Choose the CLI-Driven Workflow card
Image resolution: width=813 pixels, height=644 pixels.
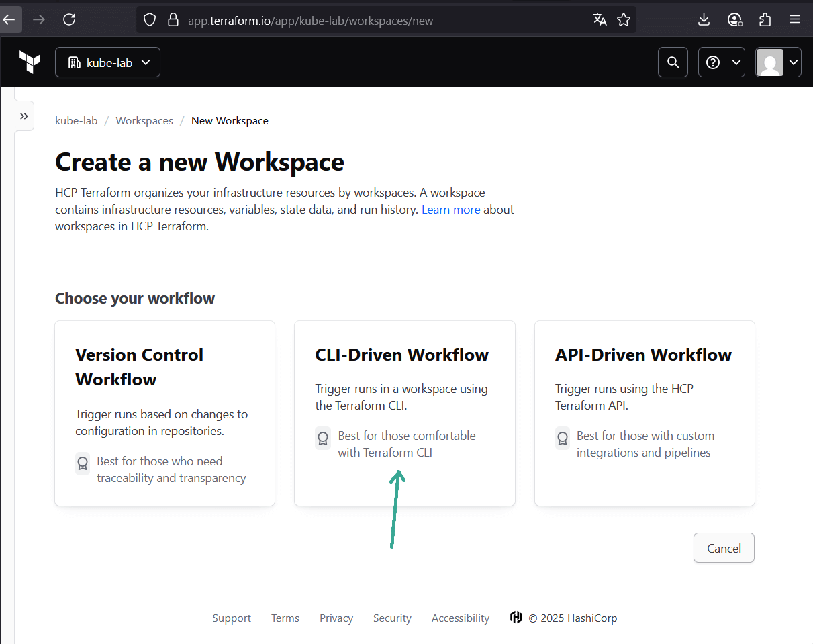[404, 413]
